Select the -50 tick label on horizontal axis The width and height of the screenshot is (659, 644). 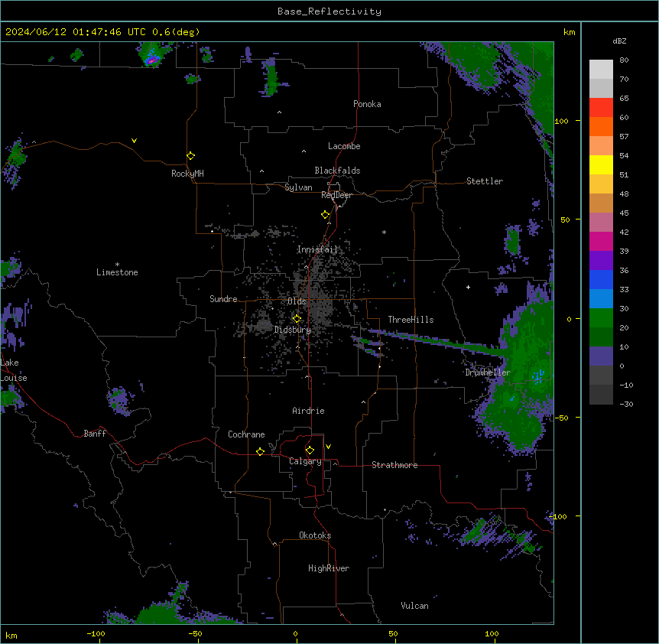195,634
